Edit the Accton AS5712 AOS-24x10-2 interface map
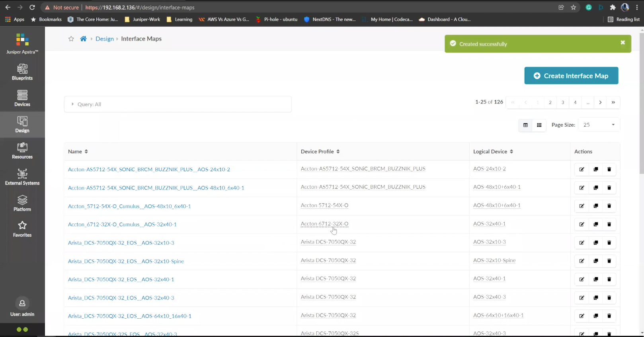644x337 pixels. pos(582,169)
